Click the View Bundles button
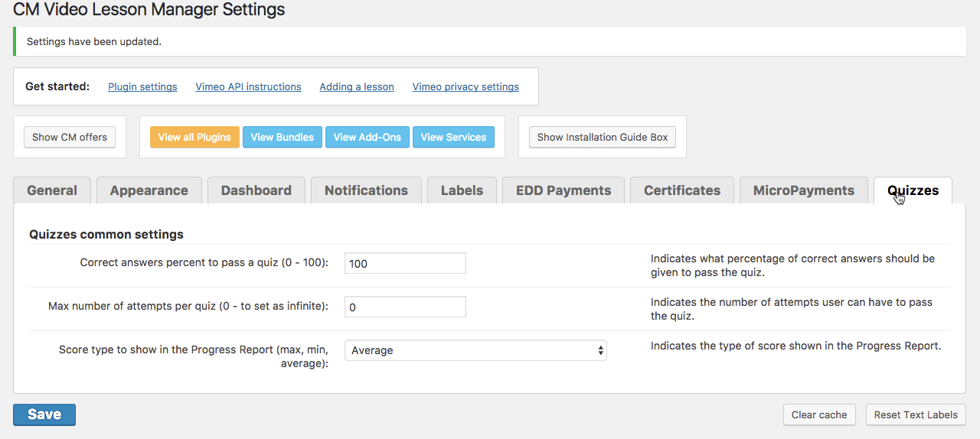This screenshot has width=980, height=439. click(282, 137)
